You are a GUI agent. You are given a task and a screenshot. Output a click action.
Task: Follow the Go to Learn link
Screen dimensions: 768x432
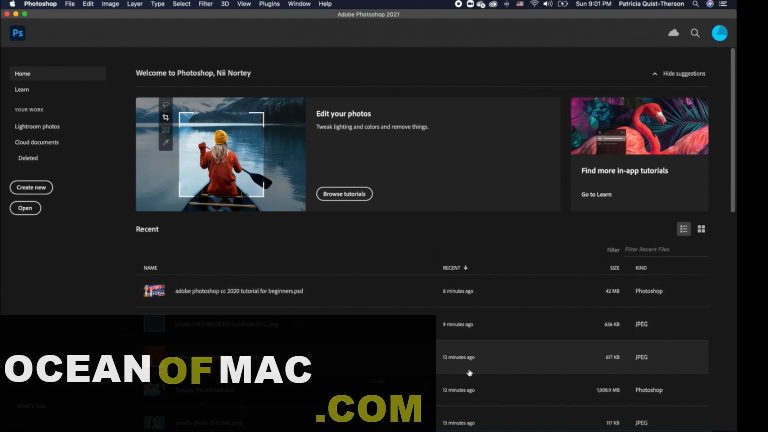pyautogui.click(x=597, y=194)
